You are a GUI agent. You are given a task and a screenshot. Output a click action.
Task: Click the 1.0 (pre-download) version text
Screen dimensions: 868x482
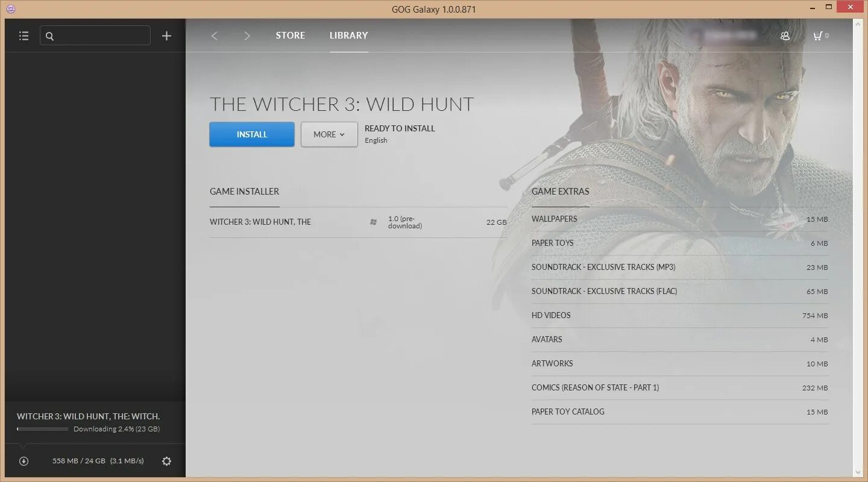pos(405,222)
